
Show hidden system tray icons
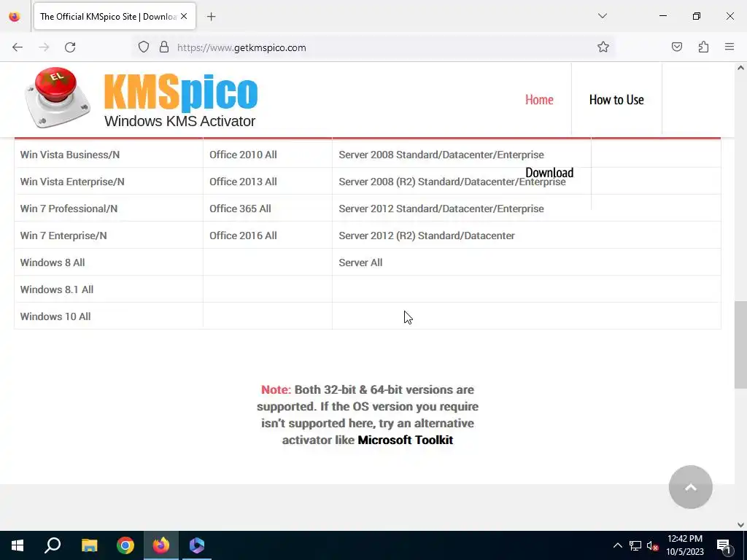coord(617,545)
